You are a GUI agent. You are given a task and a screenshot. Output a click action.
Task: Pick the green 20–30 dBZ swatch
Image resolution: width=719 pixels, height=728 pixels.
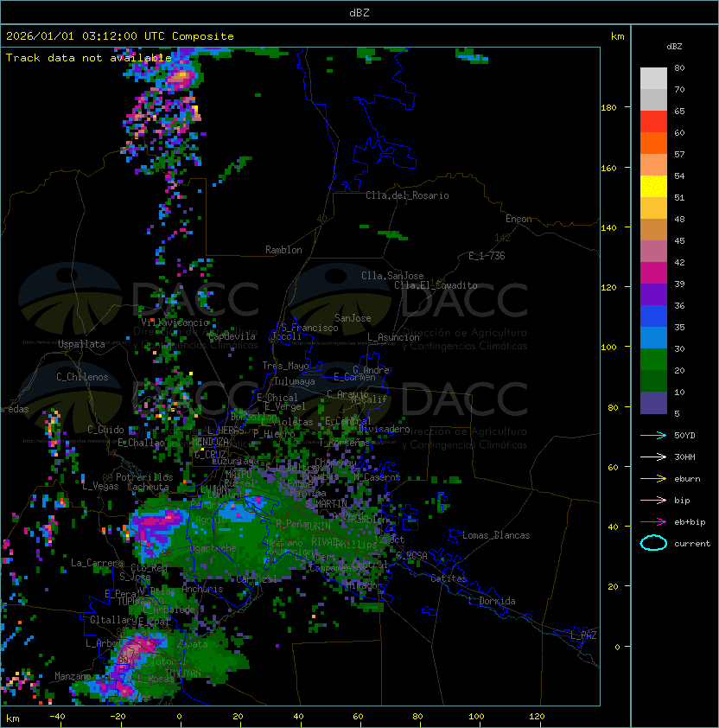click(653, 360)
